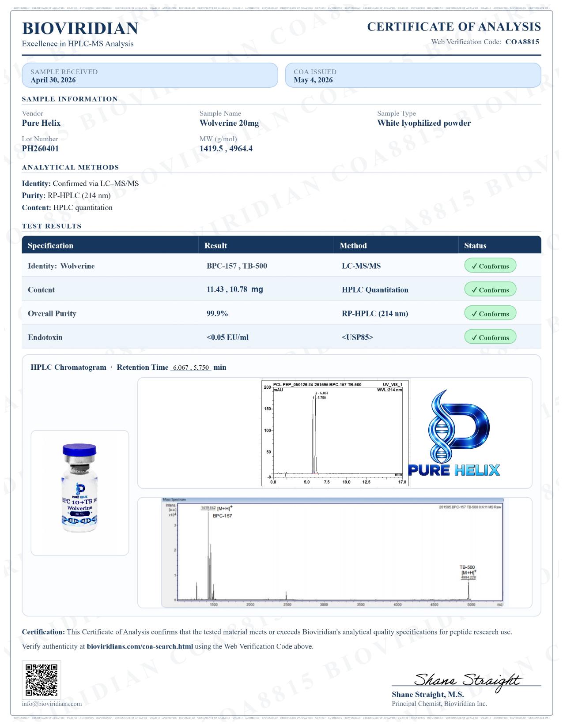Open the bioviridians.com/coa-search.html link
563x728 pixels.
pyautogui.click(x=140, y=646)
